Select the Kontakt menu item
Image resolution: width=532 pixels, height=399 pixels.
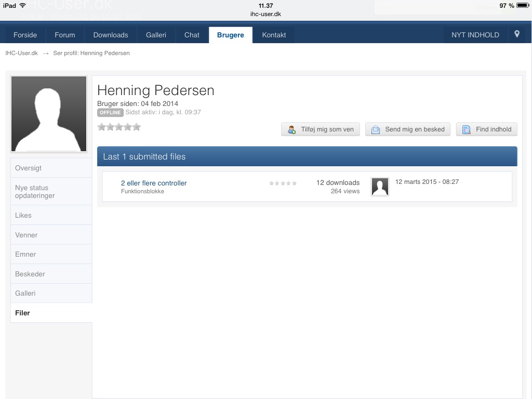tap(274, 35)
